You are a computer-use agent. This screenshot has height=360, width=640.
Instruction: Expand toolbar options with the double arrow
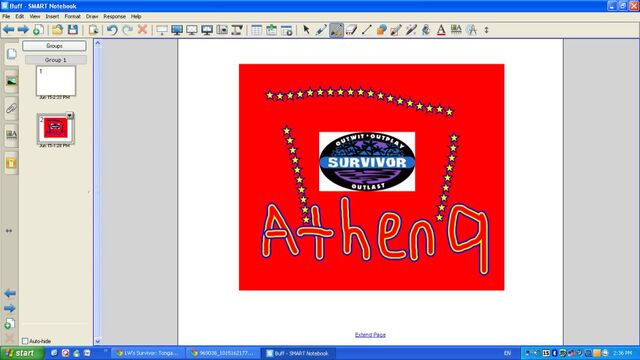pos(486,29)
